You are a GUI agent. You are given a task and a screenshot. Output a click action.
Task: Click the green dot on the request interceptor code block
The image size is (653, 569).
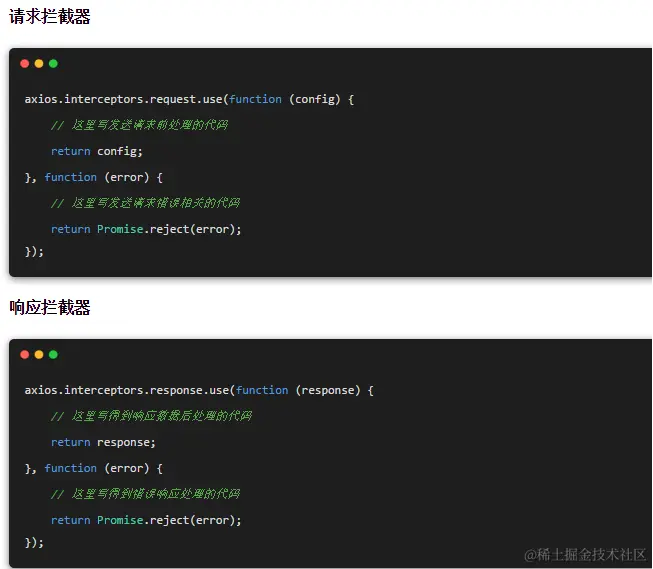pyautogui.click(x=53, y=64)
